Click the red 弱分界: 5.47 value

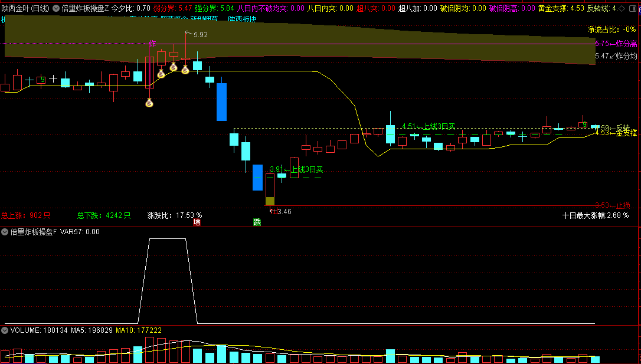[172, 8]
